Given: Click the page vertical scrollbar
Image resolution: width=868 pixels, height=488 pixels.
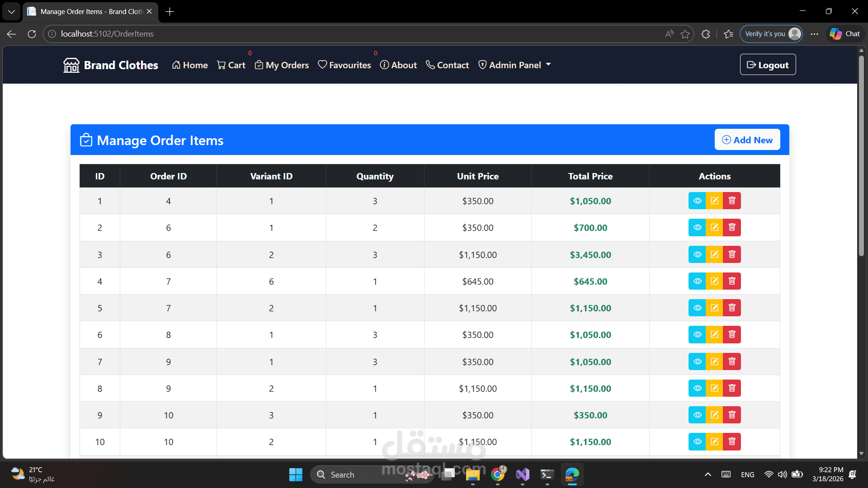Looking at the screenshot, I should (x=861, y=154).
